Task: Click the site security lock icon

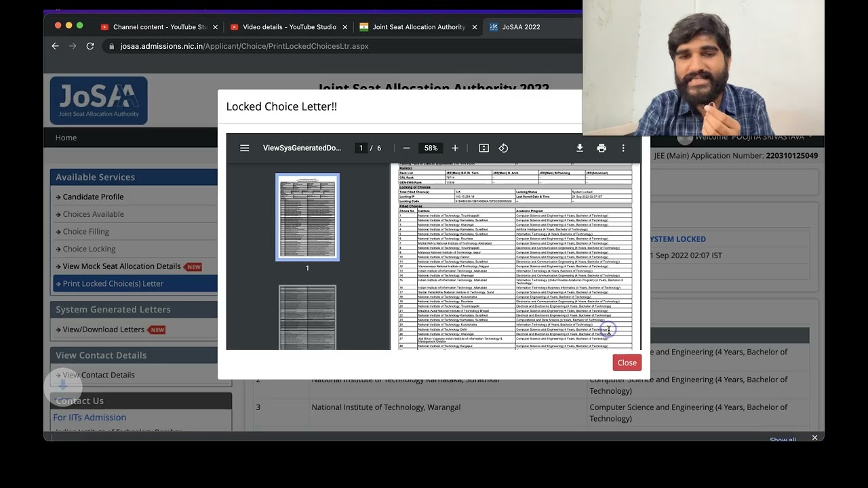Action: point(112,46)
